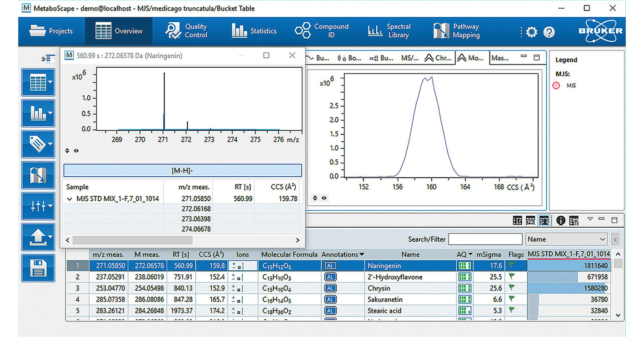Image resolution: width=644 pixels, height=337 pixels.
Task: Select the Stearic acid name cell
Action: pos(410,311)
